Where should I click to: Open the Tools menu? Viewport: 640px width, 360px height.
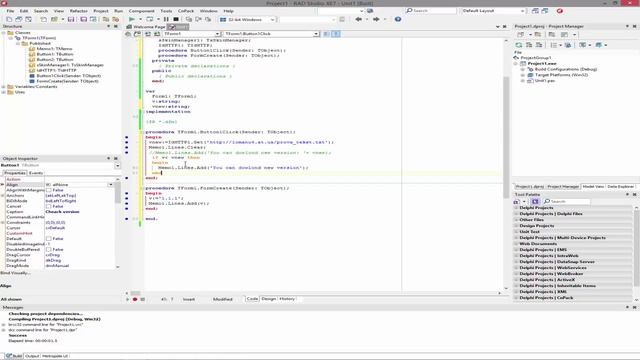pos(166,11)
